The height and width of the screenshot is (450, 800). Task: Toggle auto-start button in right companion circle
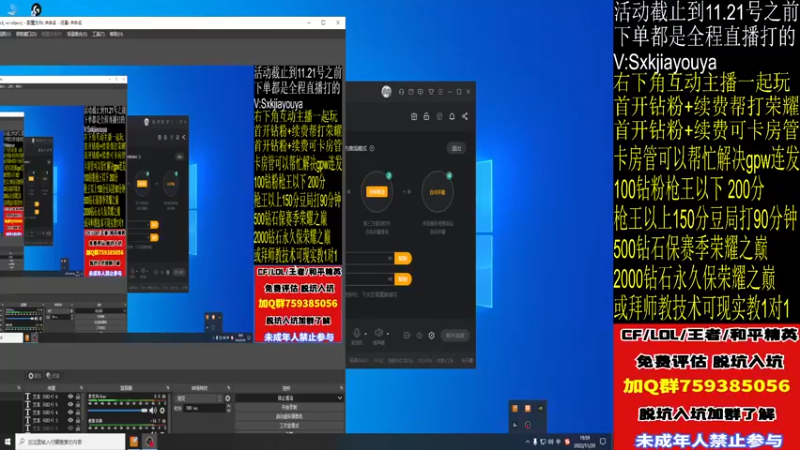[x=437, y=192]
